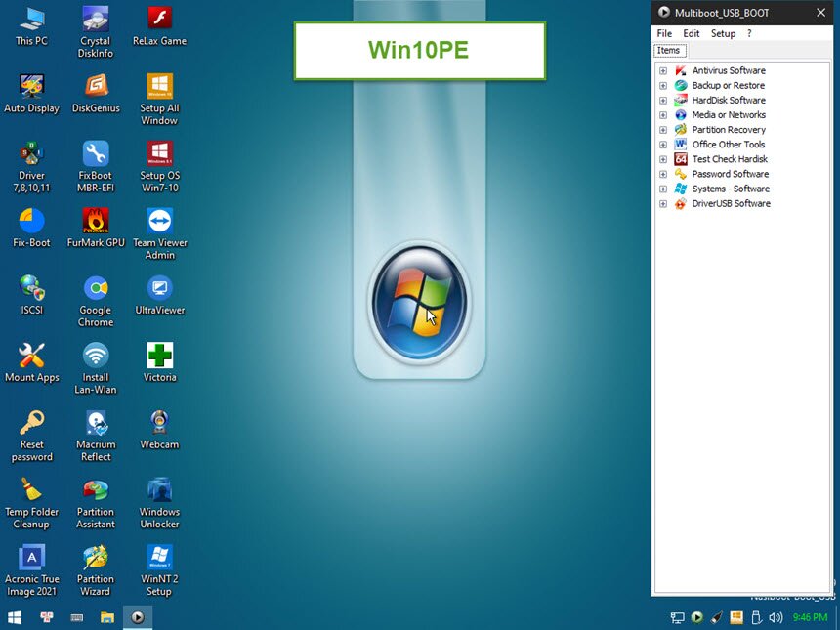Viewport: 840px width, 630px height.
Task: Select the HardDisk Software label
Action: 729,101
